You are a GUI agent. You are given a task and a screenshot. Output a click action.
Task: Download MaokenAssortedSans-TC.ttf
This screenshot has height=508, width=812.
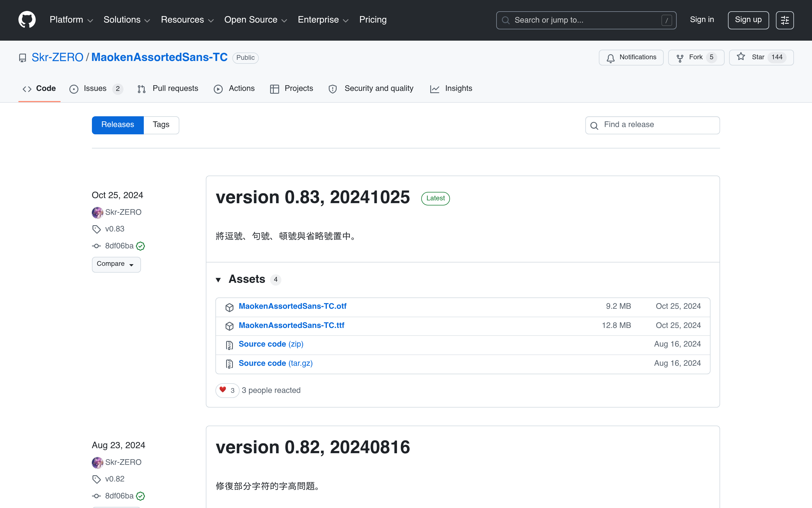(291, 326)
